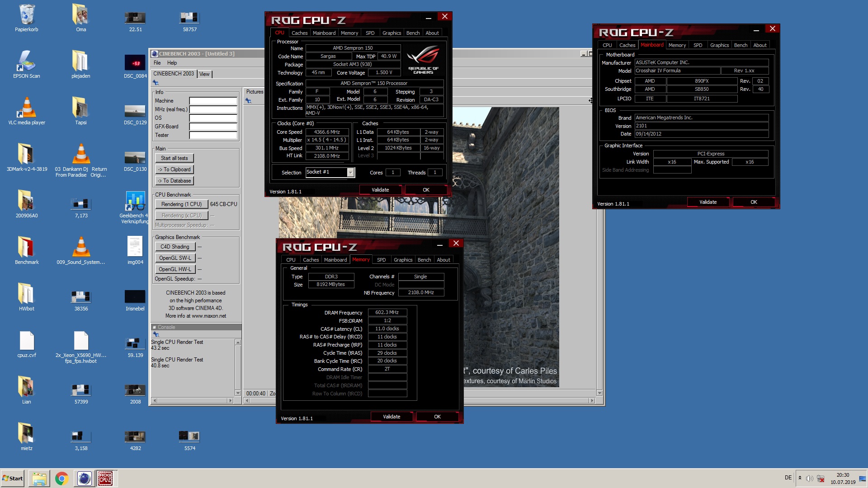The width and height of the screenshot is (868, 488).
Task: Open the HWbot folder icon
Action: coord(27,297)
